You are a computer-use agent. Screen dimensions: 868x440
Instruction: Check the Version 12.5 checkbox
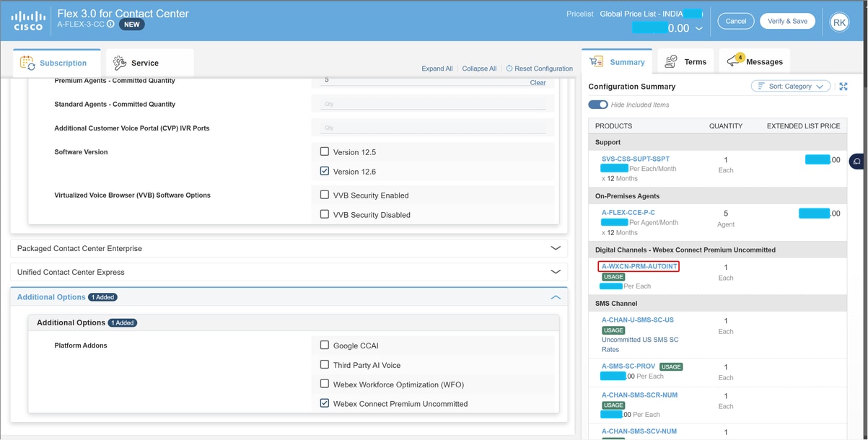point(325,152)
